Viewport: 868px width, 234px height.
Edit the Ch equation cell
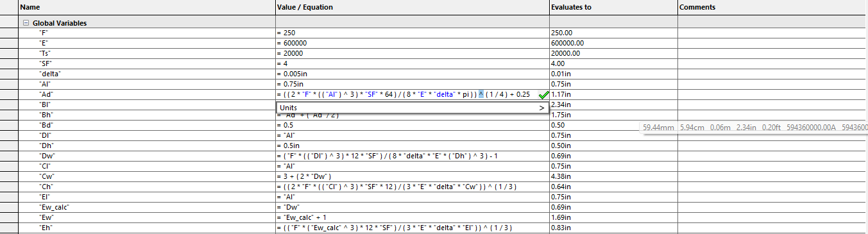413,187
